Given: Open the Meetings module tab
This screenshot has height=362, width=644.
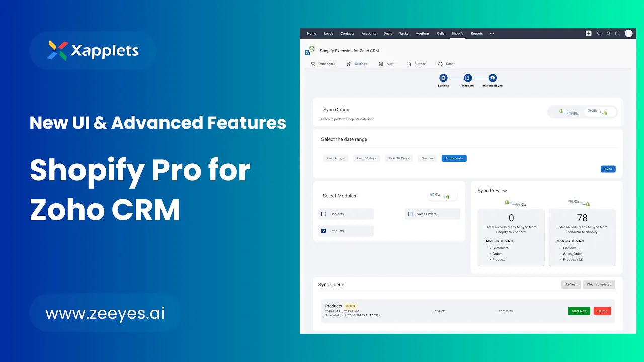Looking at the screenshot, I should [422, 34].
